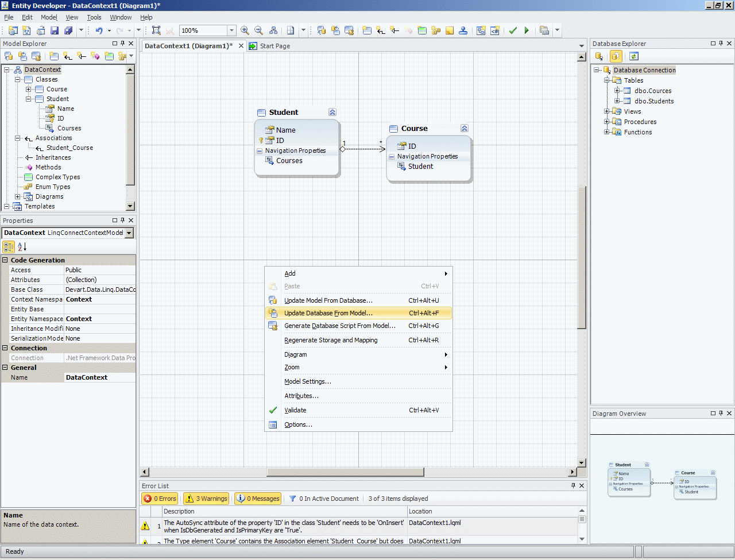Click the green Generate Code play icon

[x=527, y=30]
